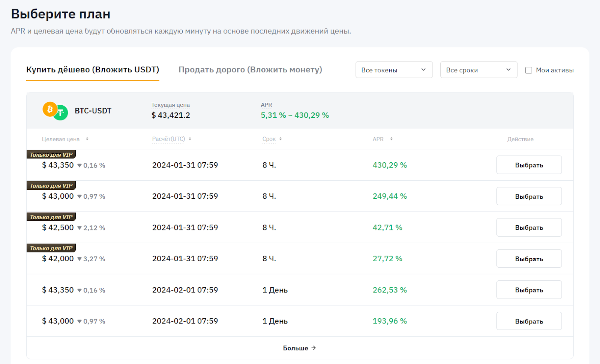
Task: Sort by target price column arrows
Action: [87, 139]
